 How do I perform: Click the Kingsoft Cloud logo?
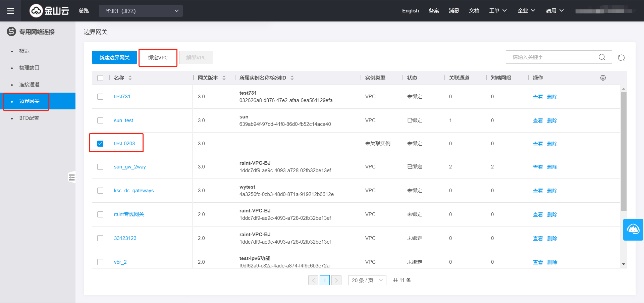coord(49,11)
